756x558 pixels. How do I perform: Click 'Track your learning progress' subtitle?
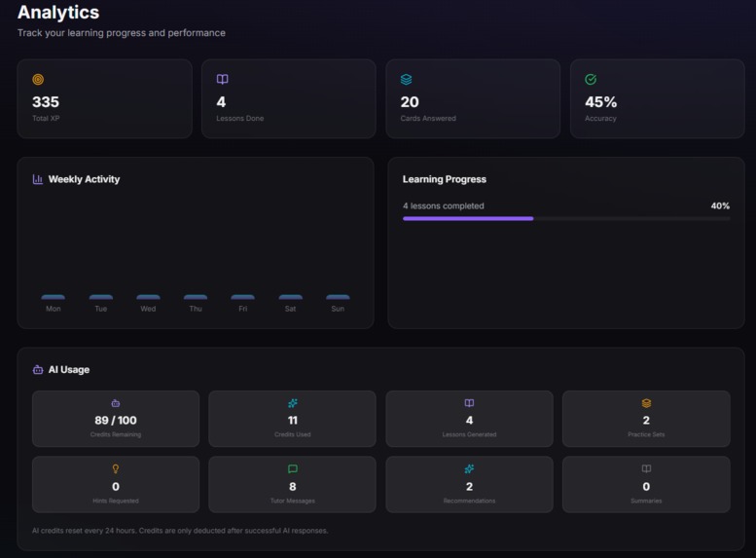122,33
